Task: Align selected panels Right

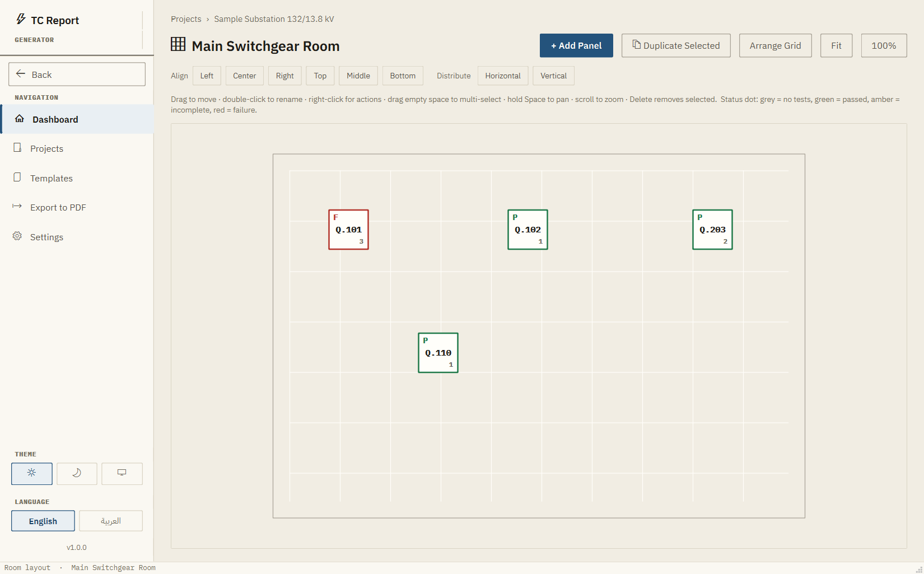Action: 284,76
